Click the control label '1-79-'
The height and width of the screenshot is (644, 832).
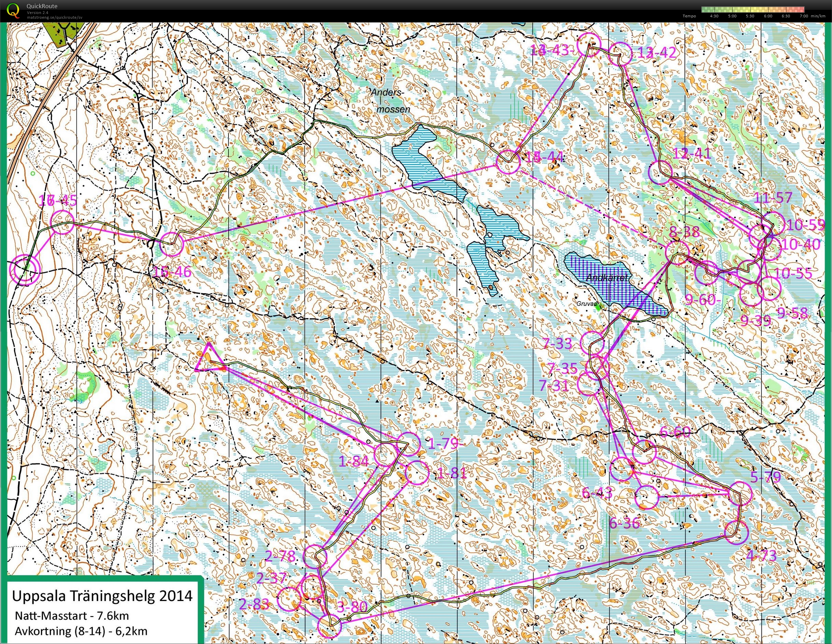[445, 444]
